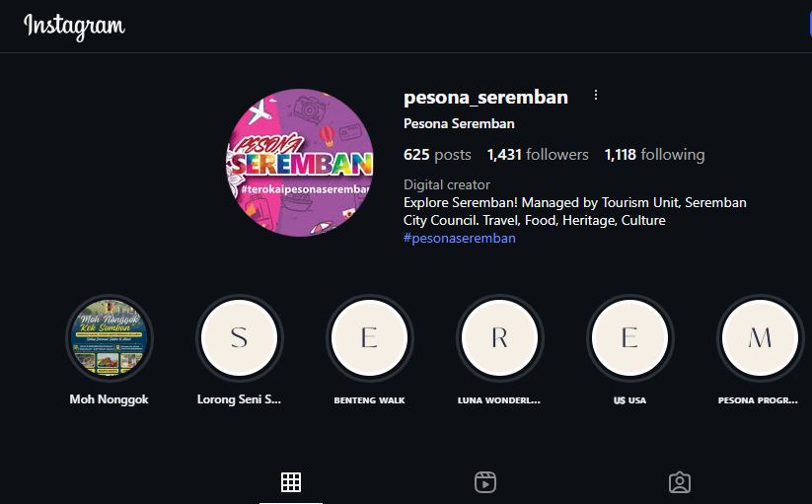Open the three-dot options menu

(596, 96)
